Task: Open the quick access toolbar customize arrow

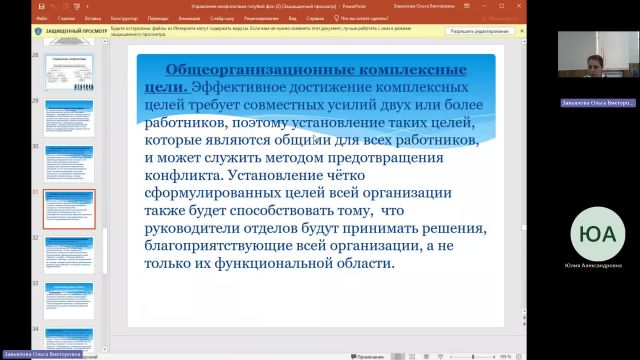Action: point(87,6)
